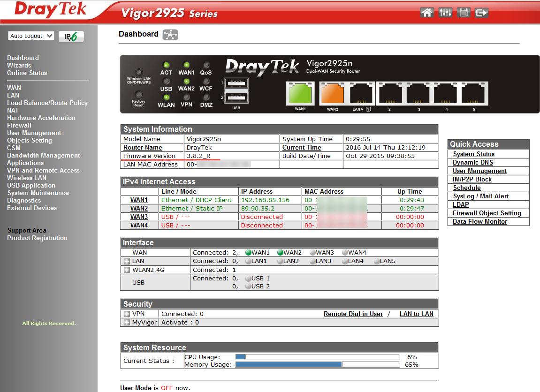The width and height of the screenshot is (540, 392).
Task: Click LAN port 3 on router image
Action: click(418, 93)
